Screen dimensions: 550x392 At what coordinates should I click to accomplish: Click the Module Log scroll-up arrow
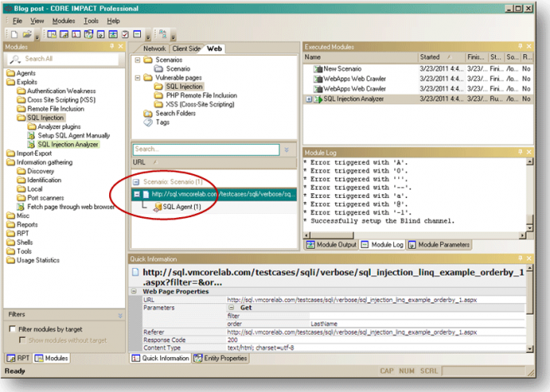[530, 161]
